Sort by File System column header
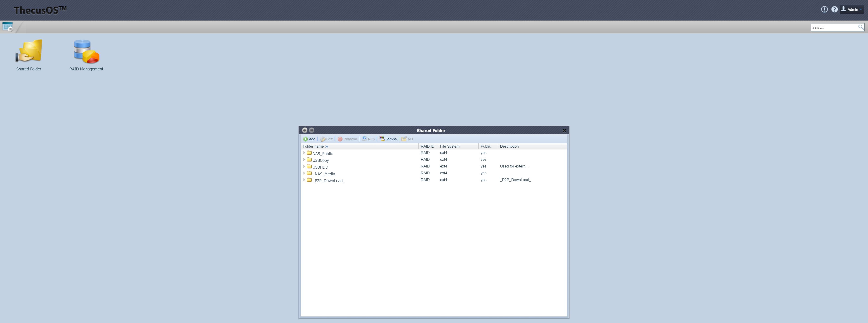 tap(450, 146)
